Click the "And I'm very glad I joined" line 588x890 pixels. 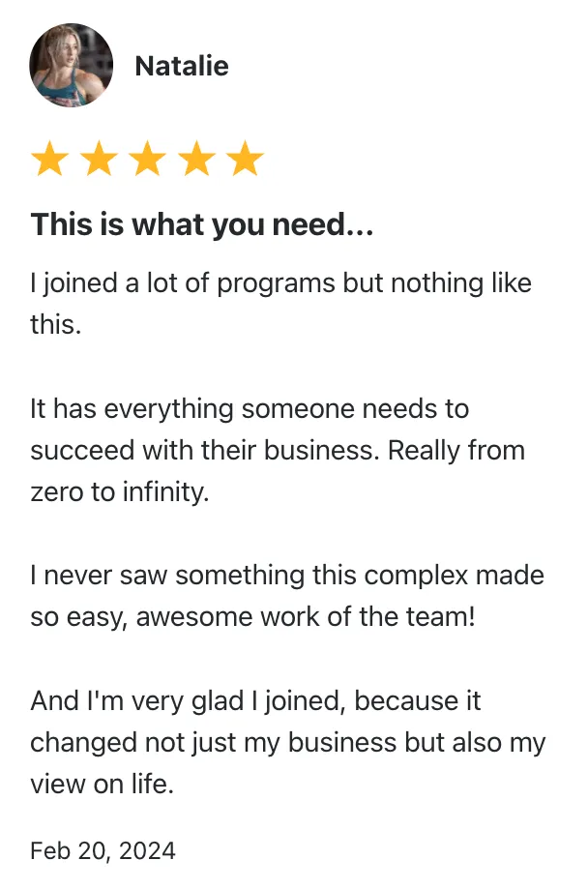[255, 701]
